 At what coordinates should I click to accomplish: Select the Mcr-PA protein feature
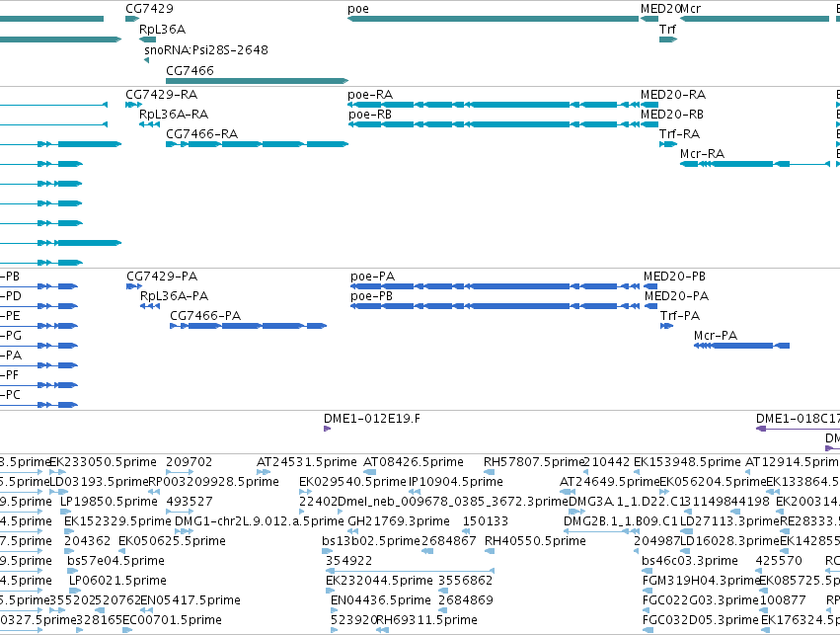click(741, 346)
